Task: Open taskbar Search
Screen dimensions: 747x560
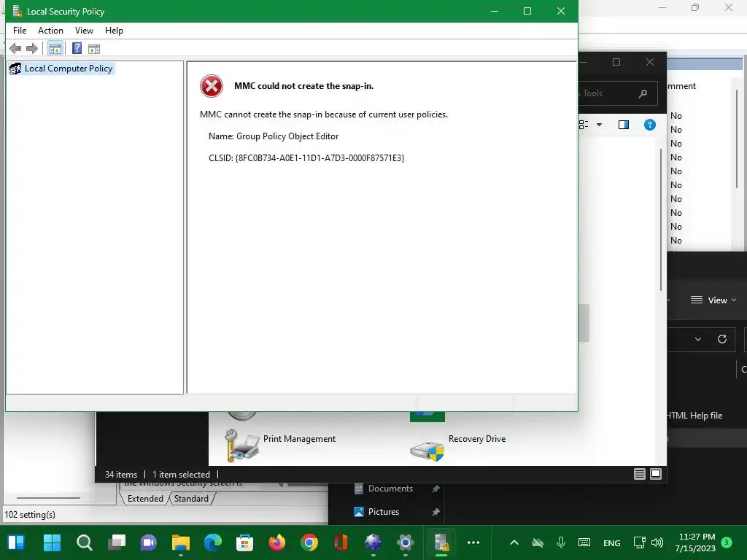Action: [x=85, y=542]
